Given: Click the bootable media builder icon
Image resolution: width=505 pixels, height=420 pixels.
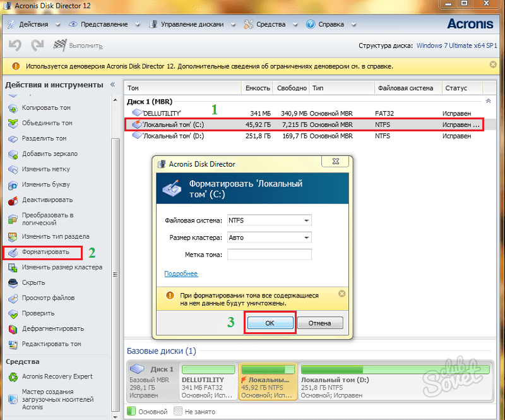Looking at the screenshot, I should click(x=13, y=400).
